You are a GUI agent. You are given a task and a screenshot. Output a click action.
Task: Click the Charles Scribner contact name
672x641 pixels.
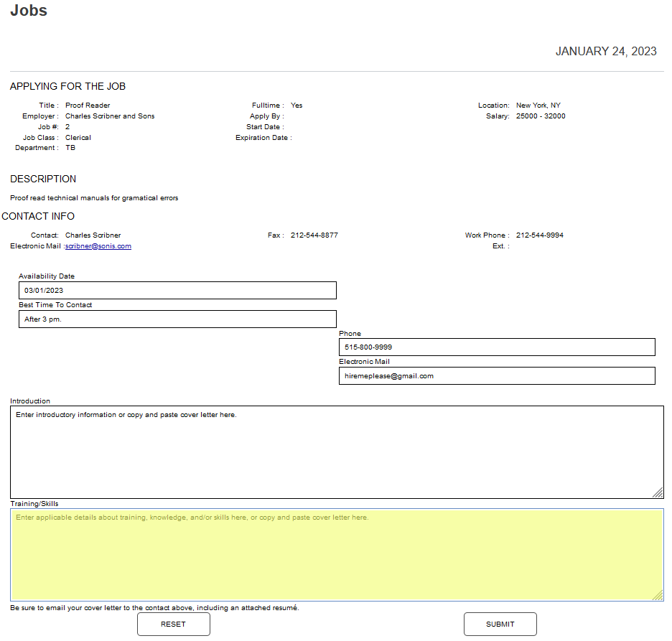pyautogui.click(x=93, y=235)
